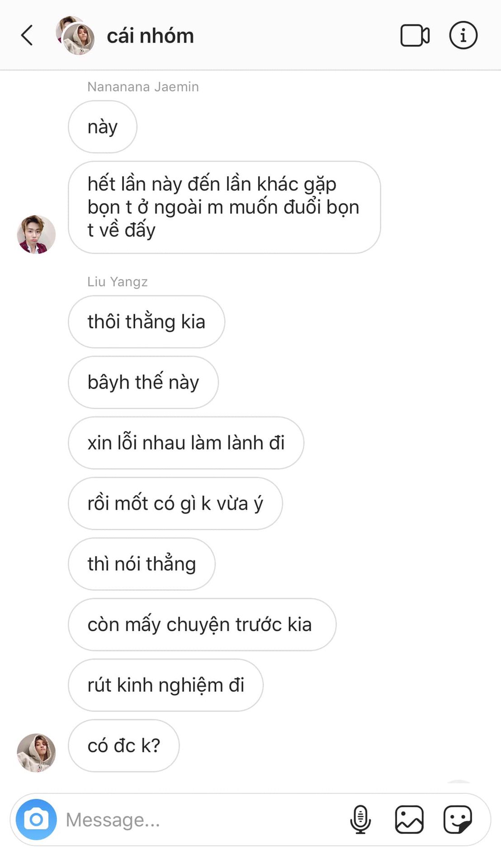Tap Nananana Jaemin's profile picture
This screenshot has width=501, height=868.
(36, 234)
